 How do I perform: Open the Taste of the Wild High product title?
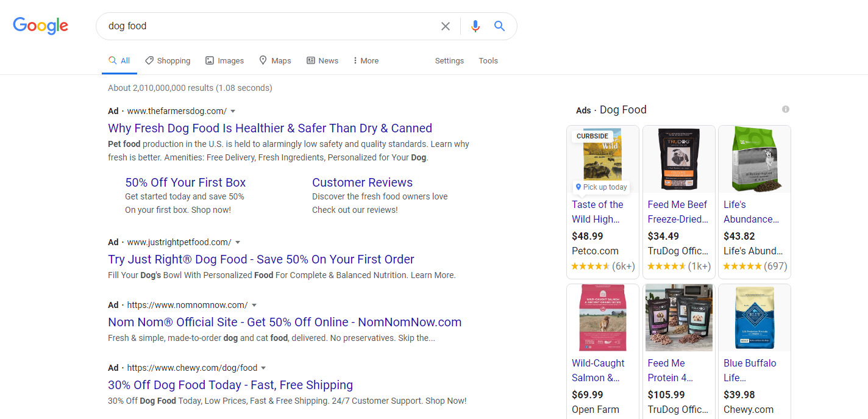coord(597,212)
